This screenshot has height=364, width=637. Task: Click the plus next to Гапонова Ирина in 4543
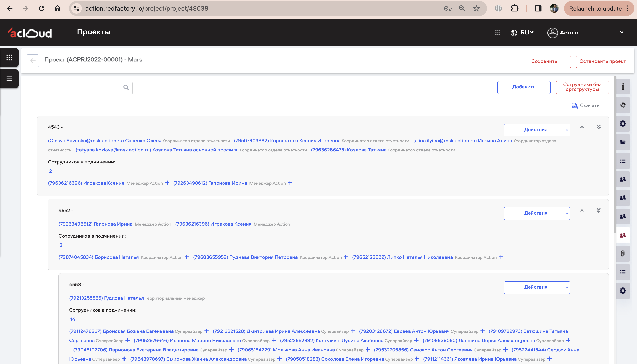point(290,183)
